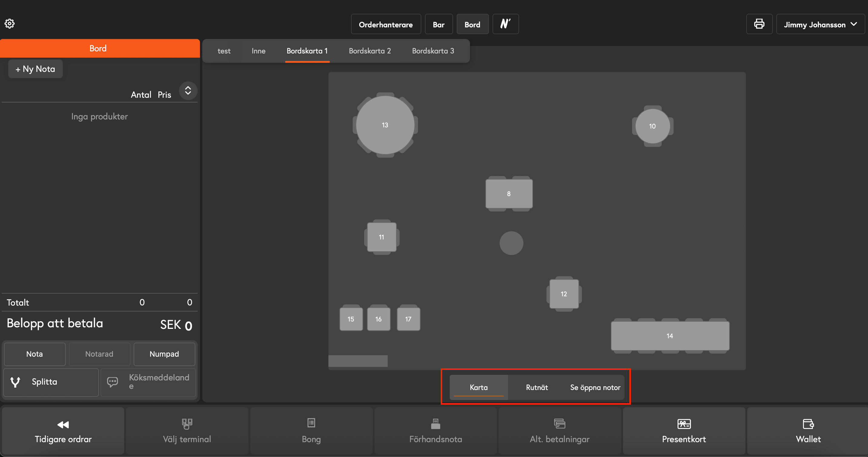This screenshot has height=457, width=868.
Task: Click the printer icon button
Action: 759,24
